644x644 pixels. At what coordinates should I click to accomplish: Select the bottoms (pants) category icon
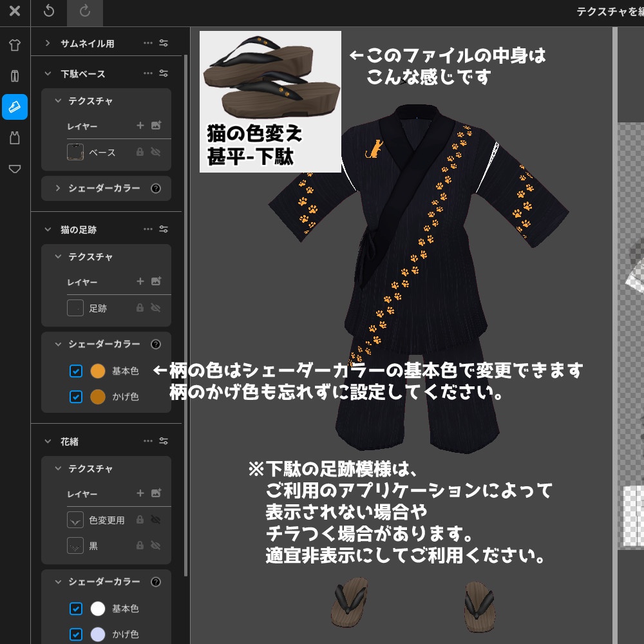tap(15, 76)
